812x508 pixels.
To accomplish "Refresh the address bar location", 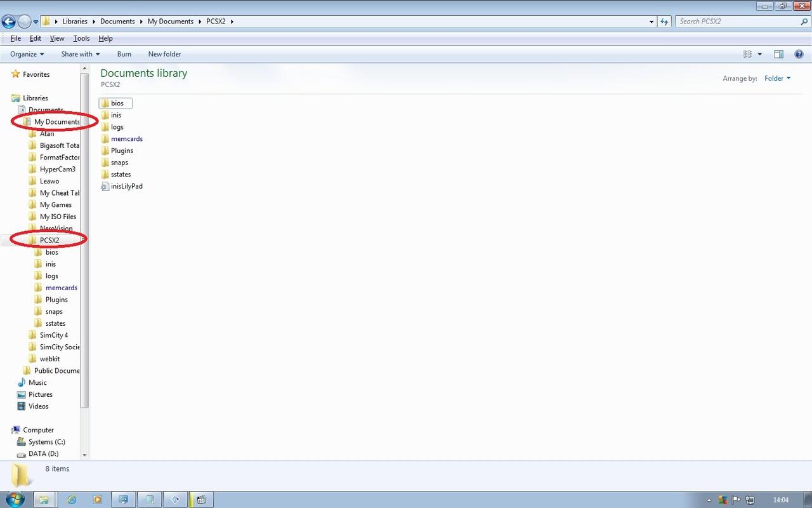I will tap(664, 22).
